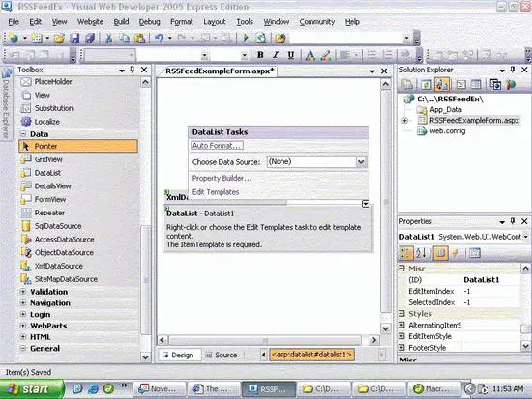Image resolution: width=532 pixels, height=399 pixels.
Task: Click the Paste toolbar icon
Action: pyautogui.click(x=140, y=38)
